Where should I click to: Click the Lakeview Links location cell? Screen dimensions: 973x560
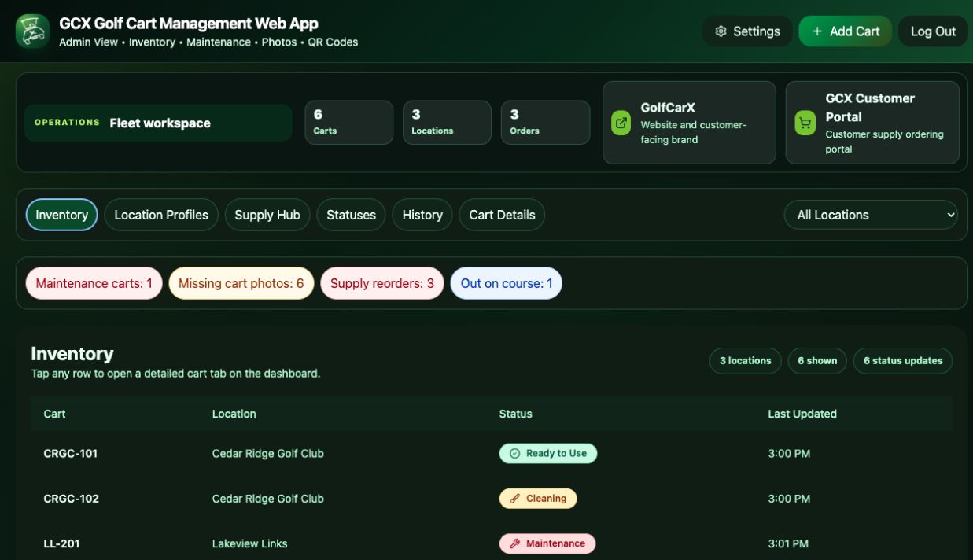point(249,543)
